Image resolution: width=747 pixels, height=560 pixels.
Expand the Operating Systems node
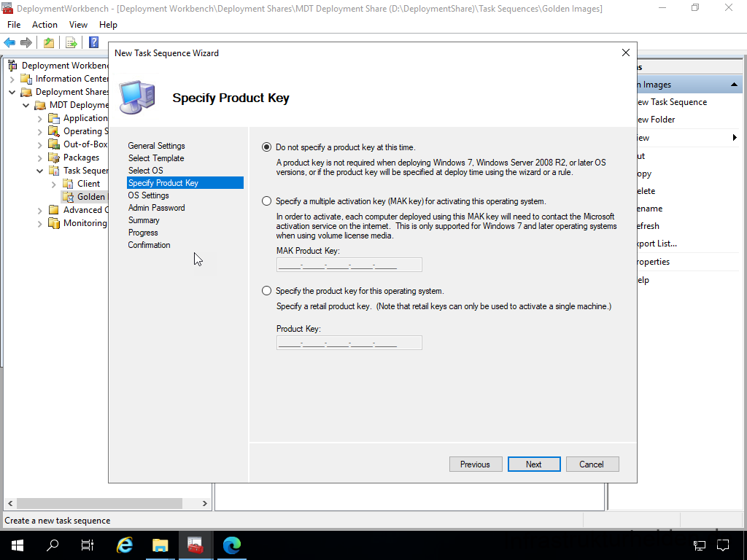coord(40,131)
